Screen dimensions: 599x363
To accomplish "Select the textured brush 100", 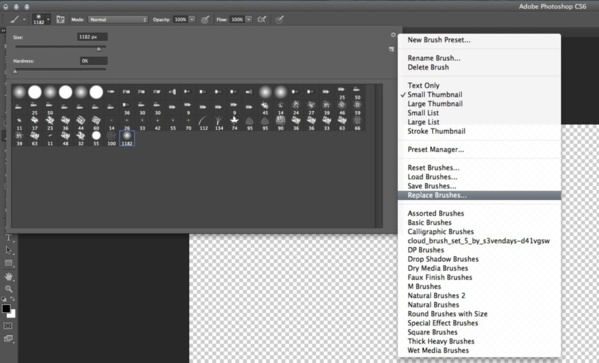I will (x=112, y=138).
